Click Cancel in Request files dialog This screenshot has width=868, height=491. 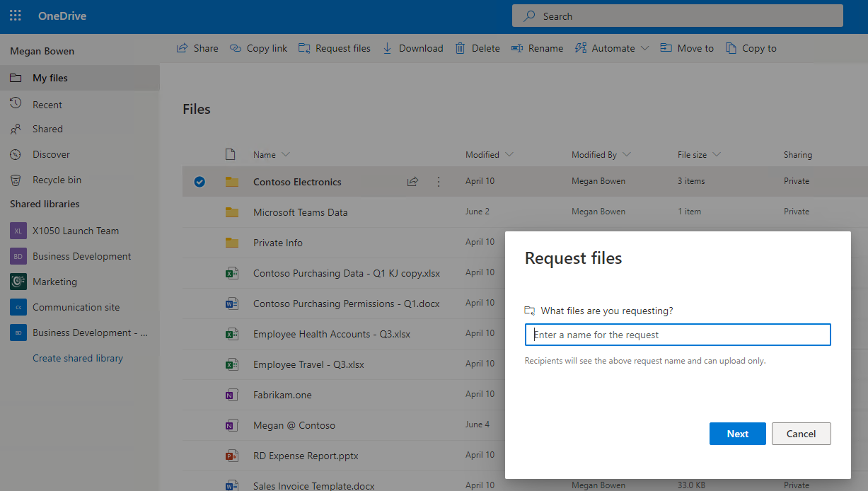pos(801,434)
